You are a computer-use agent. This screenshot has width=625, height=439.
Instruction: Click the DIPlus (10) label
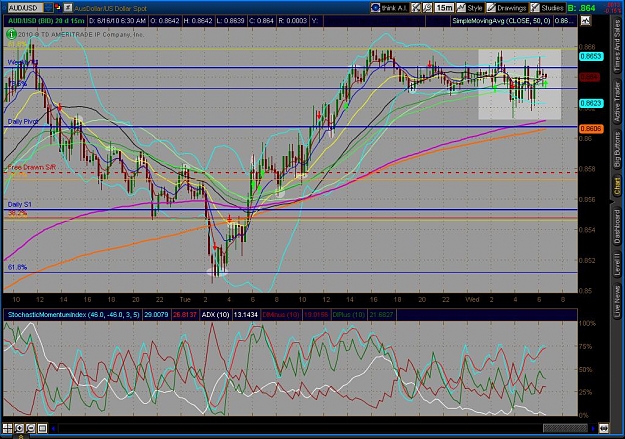pos(348,315)
